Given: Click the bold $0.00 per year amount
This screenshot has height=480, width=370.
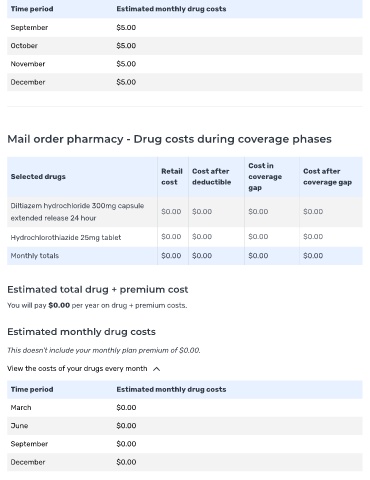Looking at the screenshot, I should [x=59, y=305].
